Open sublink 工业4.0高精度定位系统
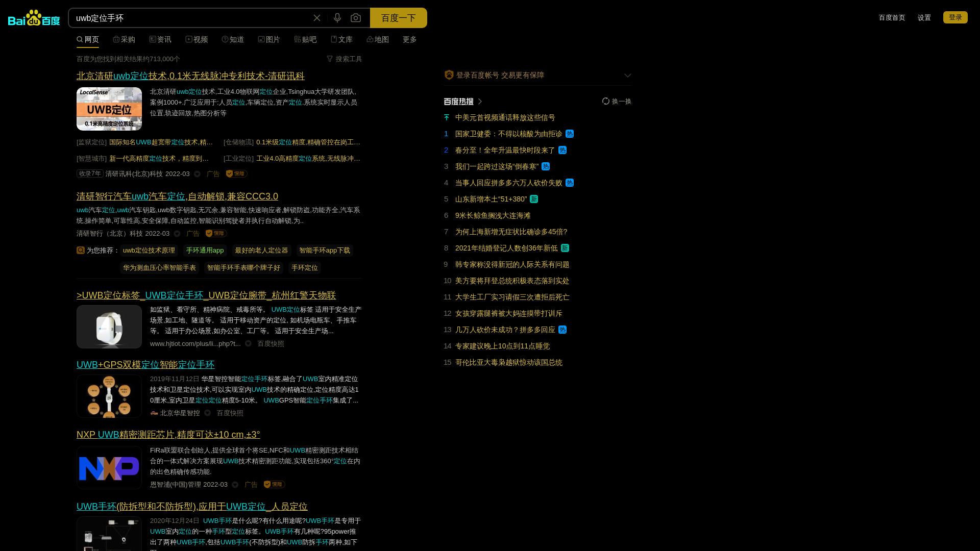Image resolution: width=980 pixels, height=551 pixels. 308,159
